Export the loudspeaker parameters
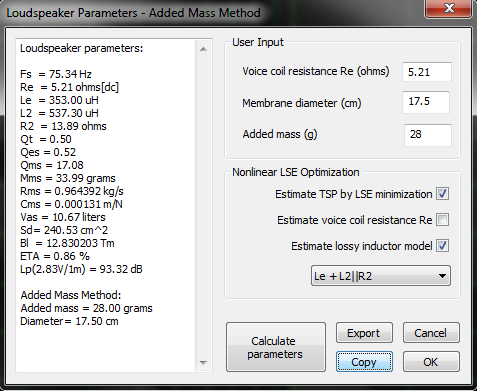This screenshot has height=391, width=477. [x=364, y=333]
